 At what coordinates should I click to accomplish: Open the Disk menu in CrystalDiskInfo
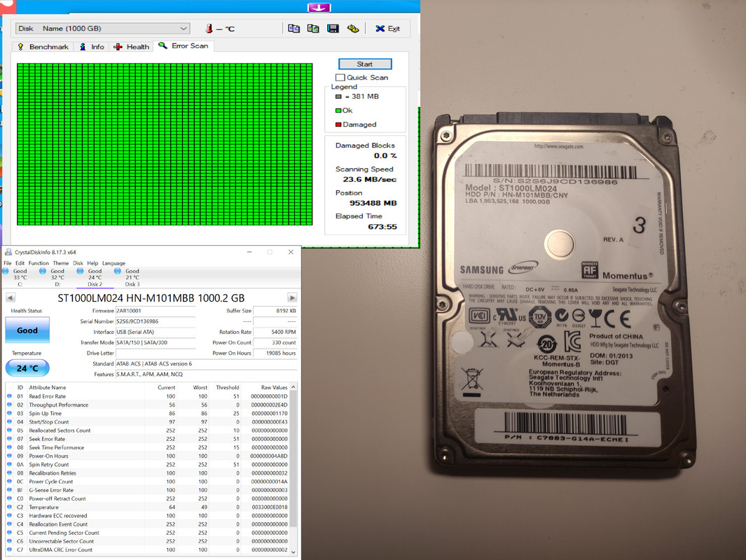click(78, 263)
